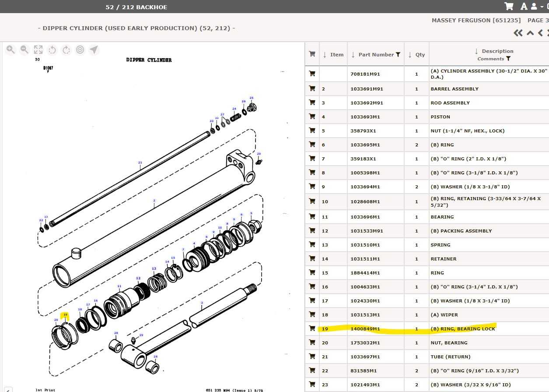549x392 pixels.
Task: Add BEARING item 11 to cart
Action: (312, 217)
